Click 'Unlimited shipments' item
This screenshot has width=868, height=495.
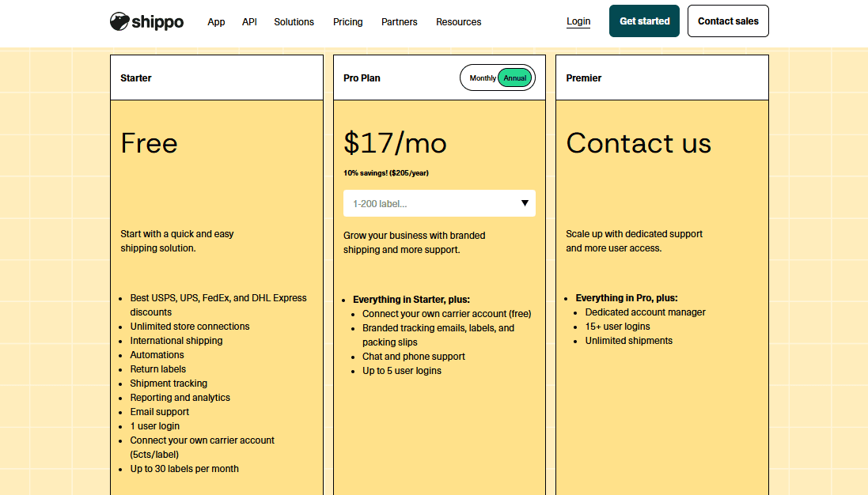click(x=629, y=341)
